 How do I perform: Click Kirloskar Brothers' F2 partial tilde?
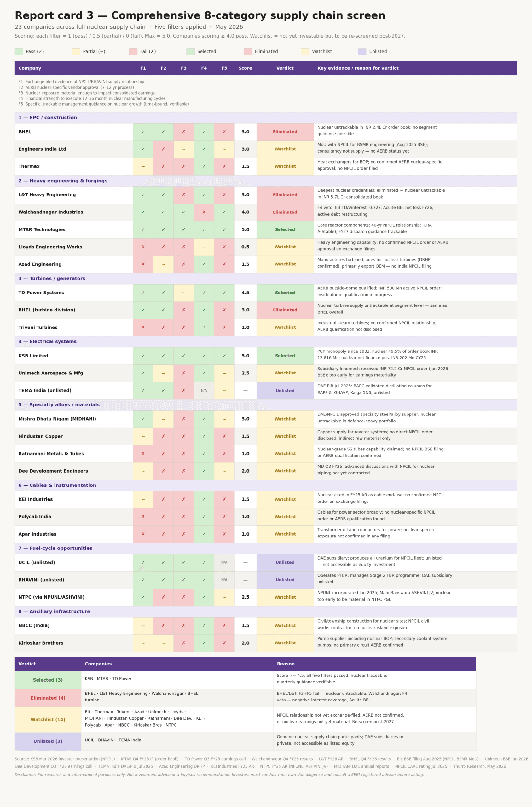(163, 643)
